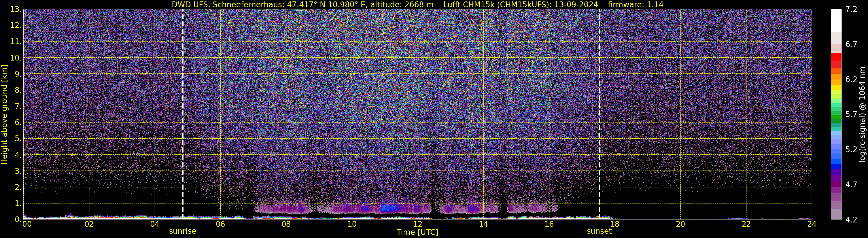868x238 pixels.
Task: Click the time tick label 24
Action: pos(812,224)
